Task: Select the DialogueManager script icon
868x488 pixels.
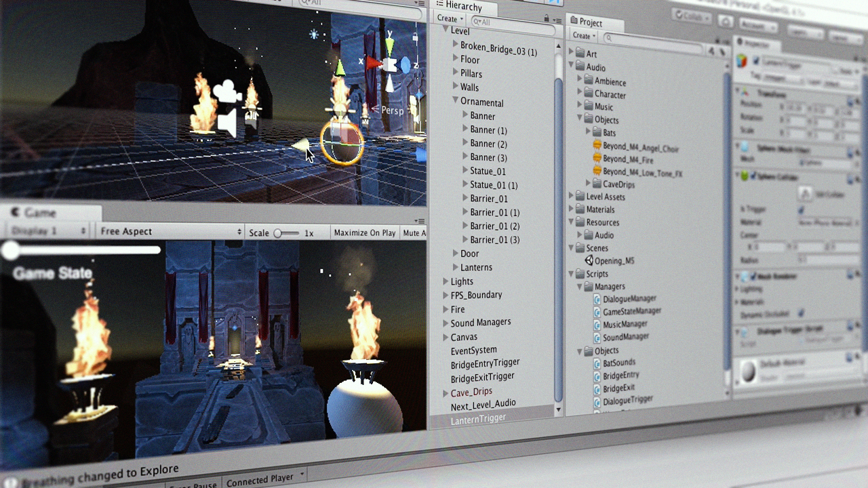Action: [x=597, y=299]
